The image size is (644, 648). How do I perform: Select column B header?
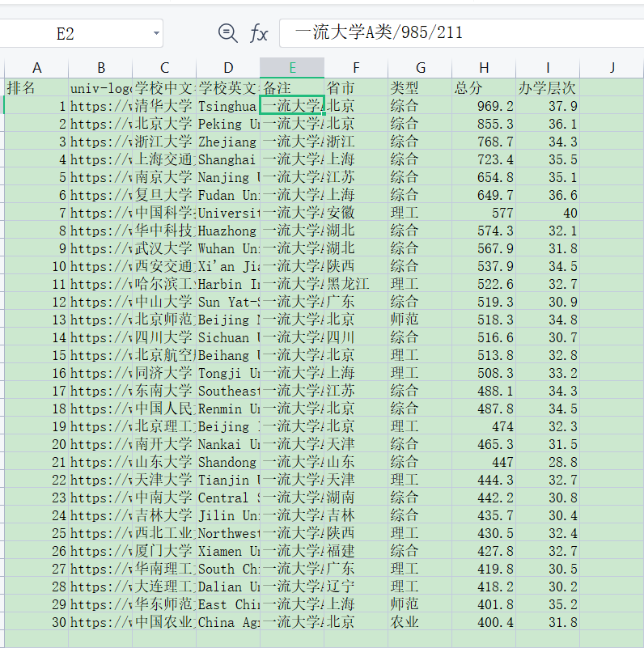[x=100, y=68]
